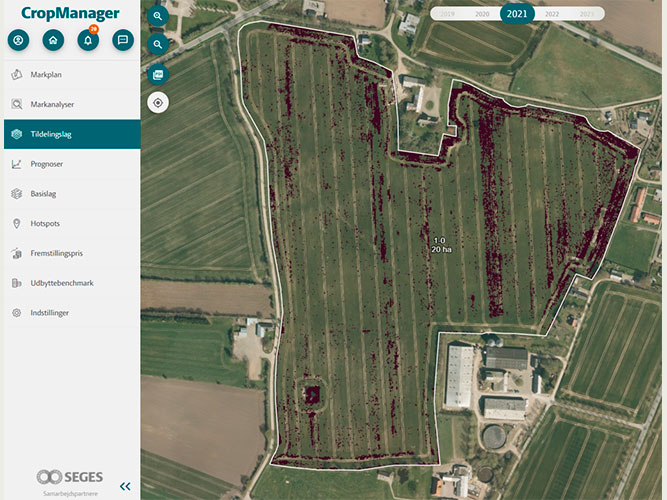
Task: Open Markanalyser menu item
Action: pos(52,104)
